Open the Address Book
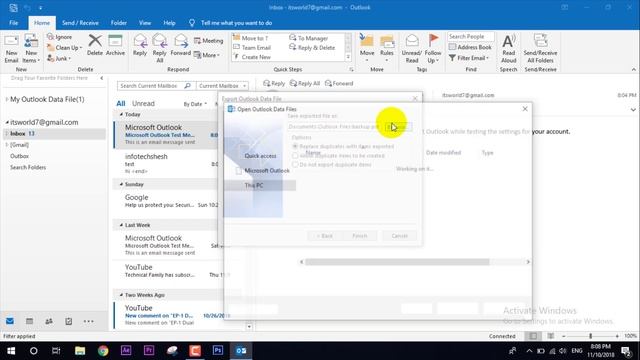 click(470, 47)
